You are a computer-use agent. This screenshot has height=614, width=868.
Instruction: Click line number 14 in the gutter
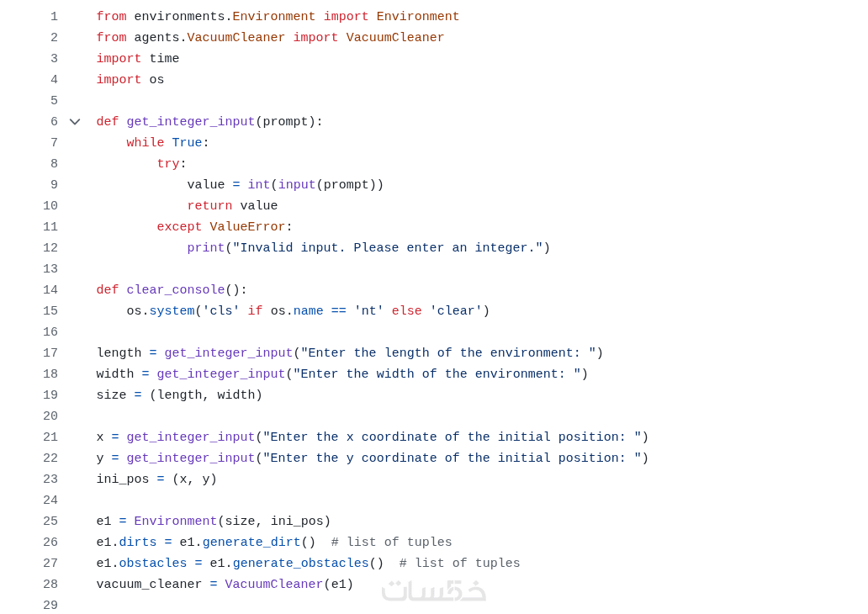[x=50, y=290]
